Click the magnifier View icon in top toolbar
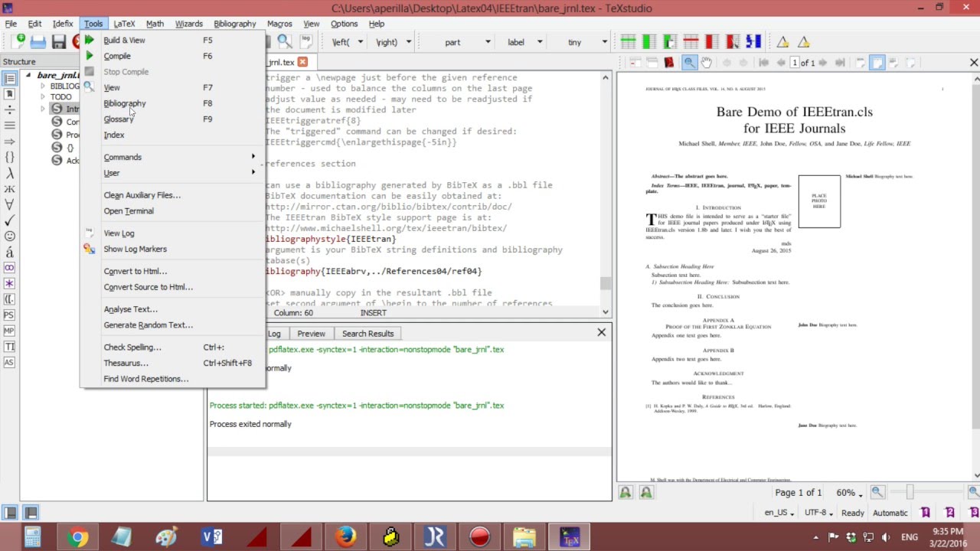 click(285, 42)
